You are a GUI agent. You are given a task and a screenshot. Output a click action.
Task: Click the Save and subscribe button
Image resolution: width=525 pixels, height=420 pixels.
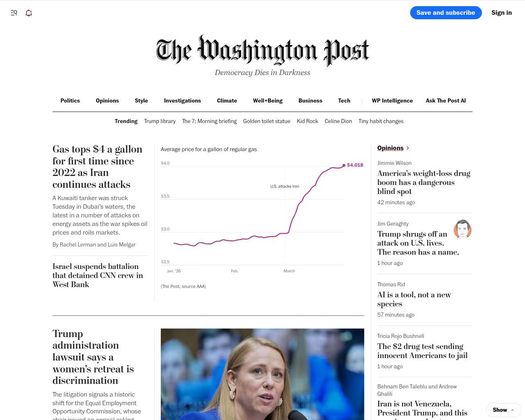coord(445,13)
